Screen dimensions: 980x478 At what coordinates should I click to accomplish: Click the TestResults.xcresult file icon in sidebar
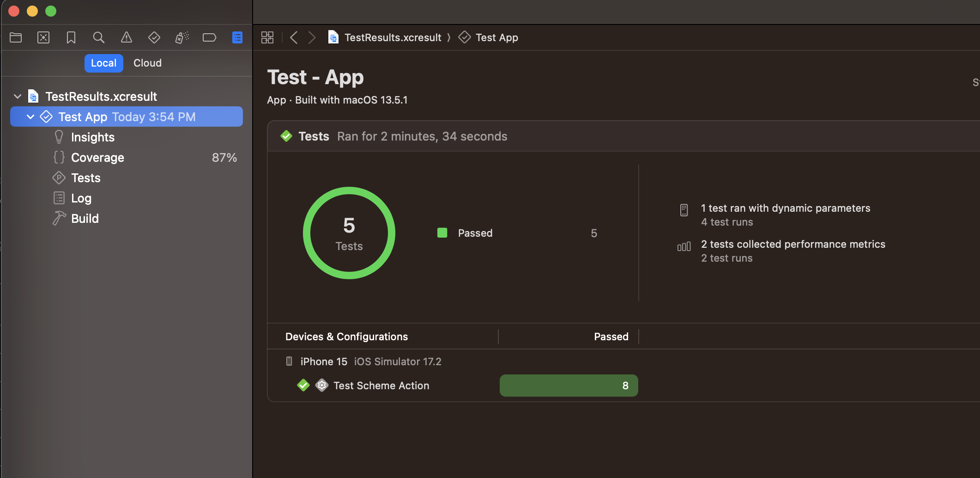[x=33, y=96]
